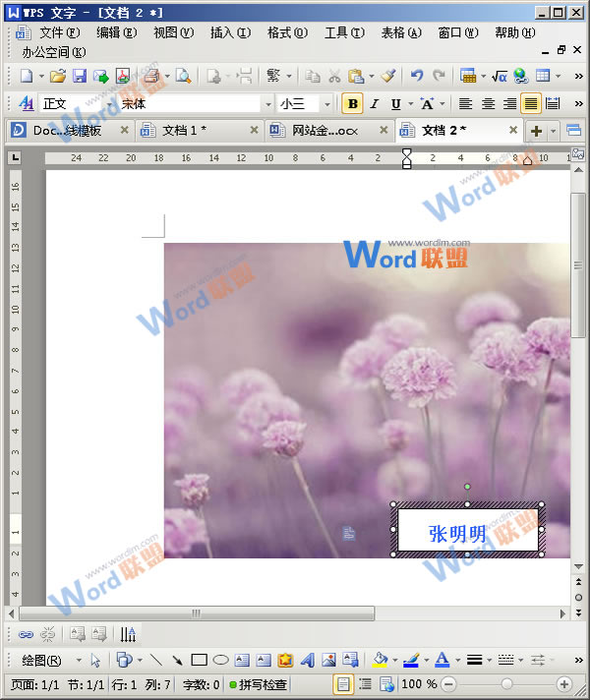Image resolution: width=590 pixels, height=700 pixels.
Task: Switch to 文档 1 tab
Action: click(199, 131)
